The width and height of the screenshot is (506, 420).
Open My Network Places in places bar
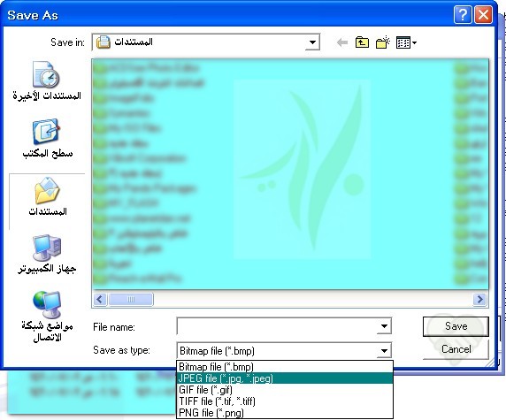(x=47, y=317)
